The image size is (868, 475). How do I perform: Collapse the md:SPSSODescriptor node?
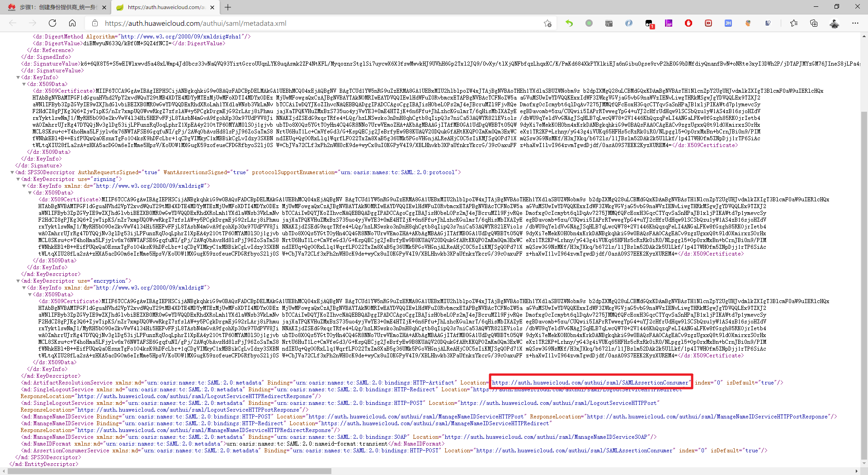[x=12, y=172]
